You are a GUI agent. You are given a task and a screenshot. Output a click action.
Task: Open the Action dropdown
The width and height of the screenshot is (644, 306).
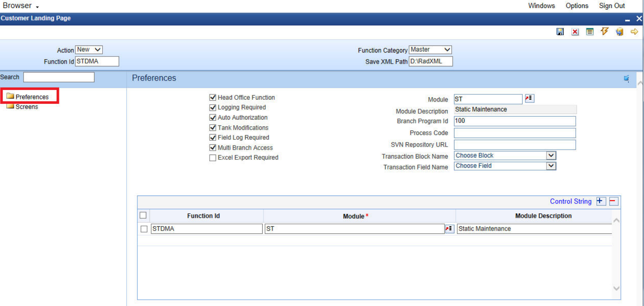(89, 50)
